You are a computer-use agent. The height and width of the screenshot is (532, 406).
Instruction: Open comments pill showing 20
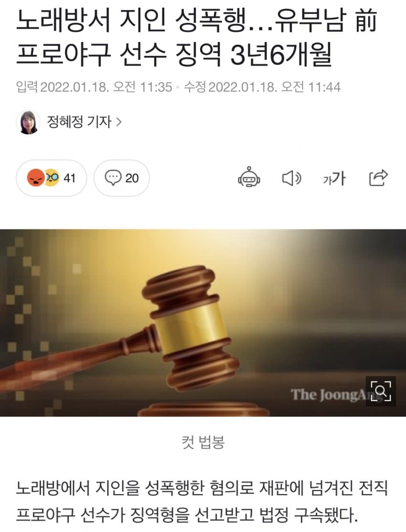tap(121, 178)
